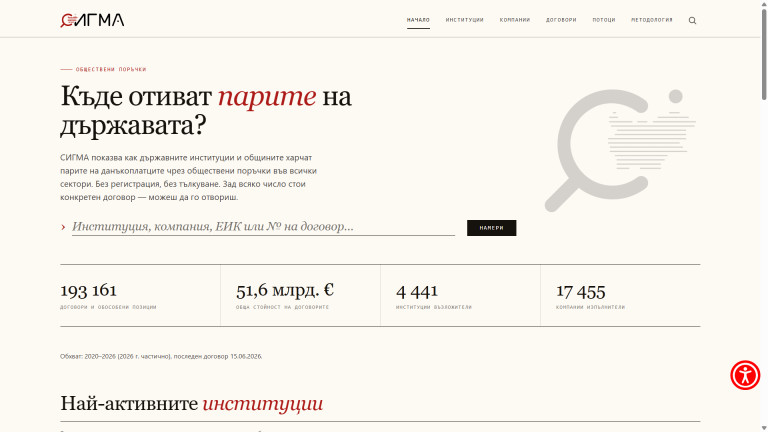Click the heading Къде отиват парите на държавата?
The image size is (768, 432).
pyautogui.click(x=206, y=110)
